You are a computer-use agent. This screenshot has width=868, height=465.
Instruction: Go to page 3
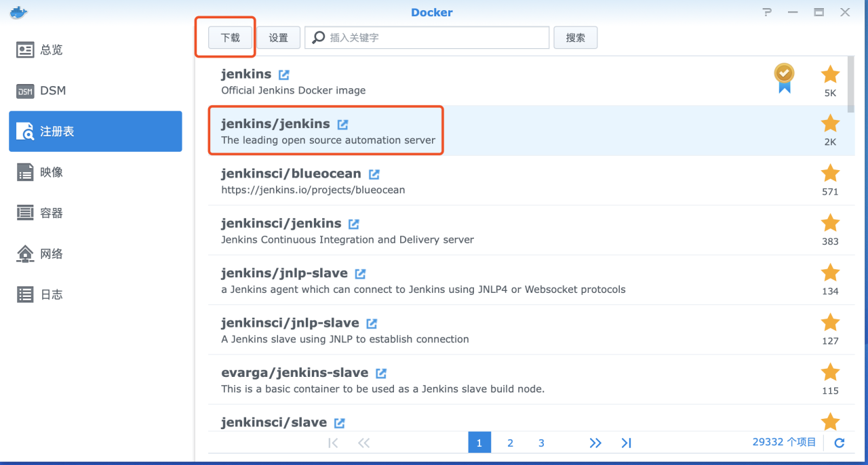point(541,443)
